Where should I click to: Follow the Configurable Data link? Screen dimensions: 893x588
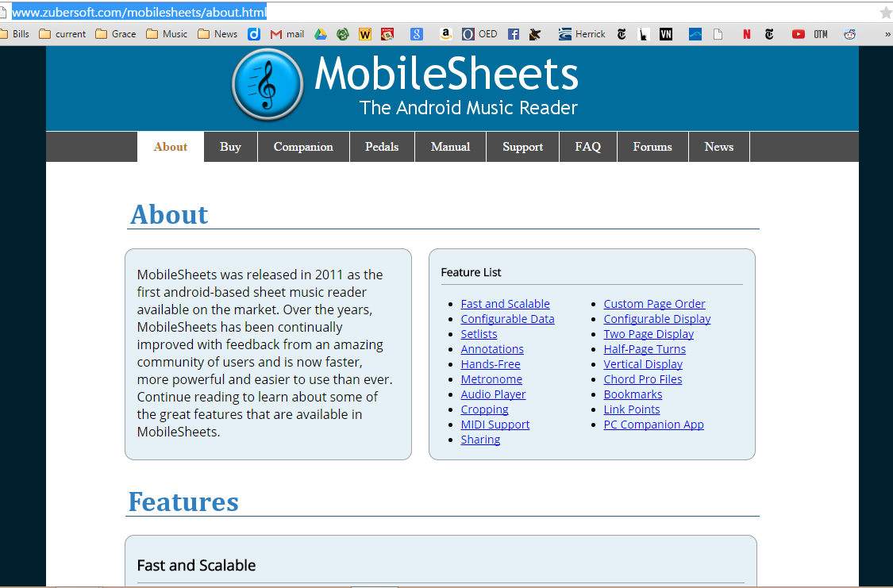[507, 319]
